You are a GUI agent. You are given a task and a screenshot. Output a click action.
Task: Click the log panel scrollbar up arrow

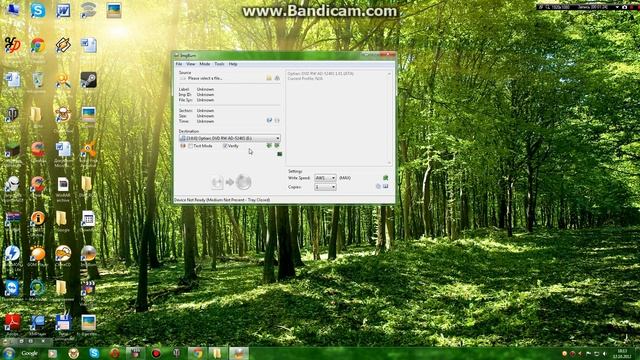coord(389,74)
